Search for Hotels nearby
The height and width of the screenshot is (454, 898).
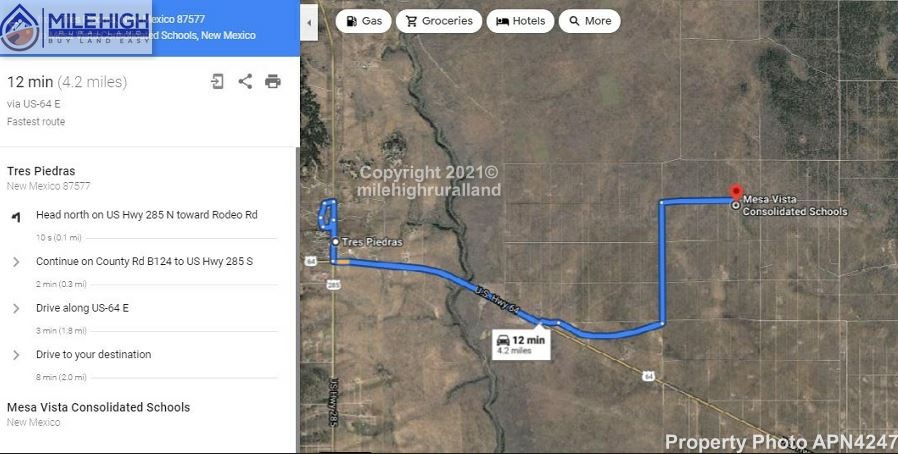pos(520,21)
